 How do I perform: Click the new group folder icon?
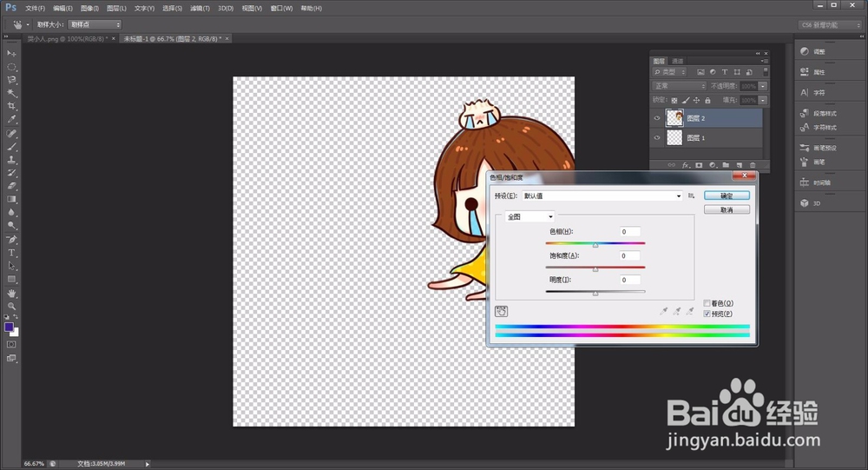tap(726, 165)
